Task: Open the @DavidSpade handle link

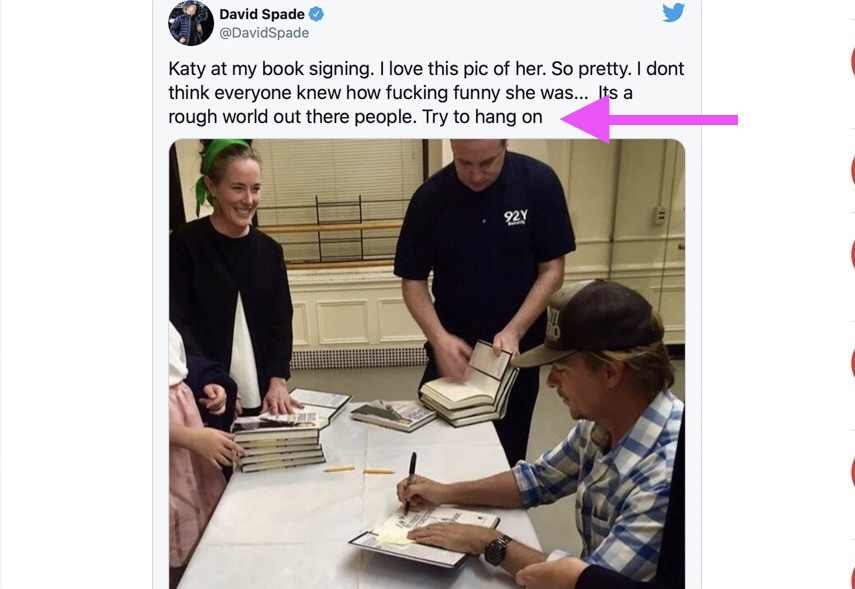Action: click(x=264, y=33)
